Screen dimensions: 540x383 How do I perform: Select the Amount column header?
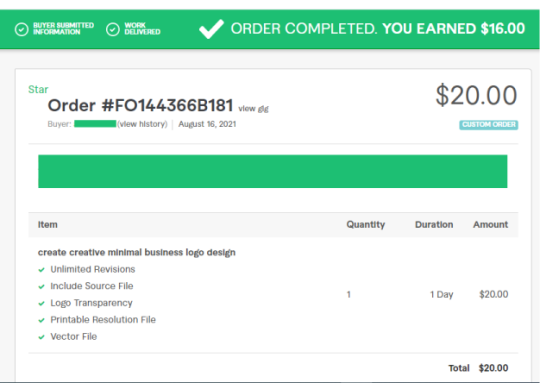coord(490,225)
